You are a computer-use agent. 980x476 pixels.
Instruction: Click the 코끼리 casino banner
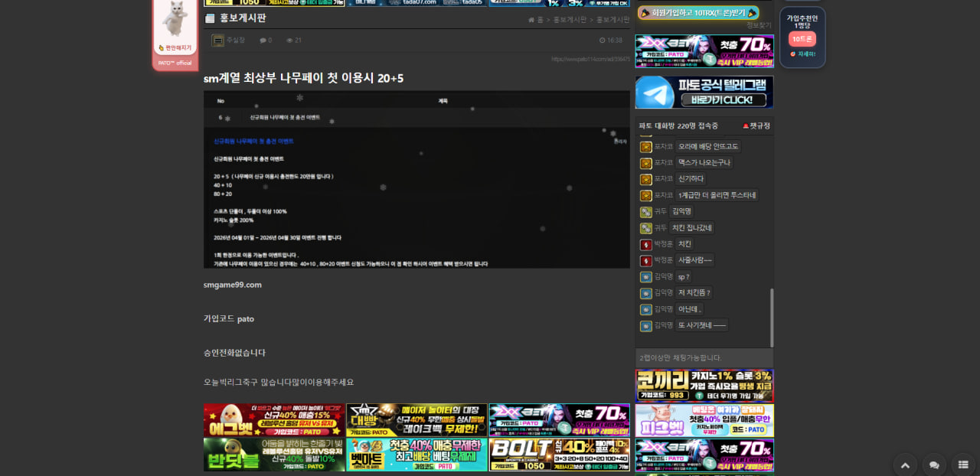(x=704, y=386)
